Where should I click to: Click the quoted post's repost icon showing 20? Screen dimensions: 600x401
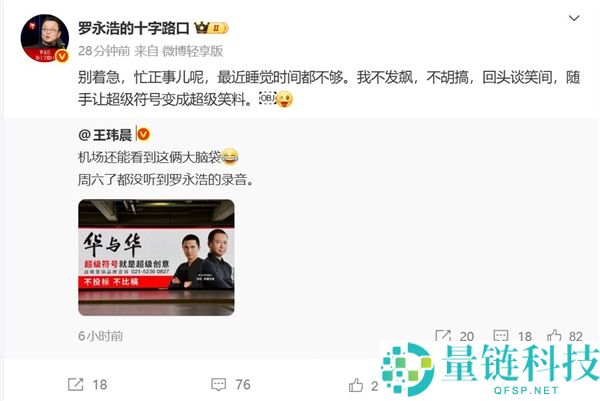(443, 336)
